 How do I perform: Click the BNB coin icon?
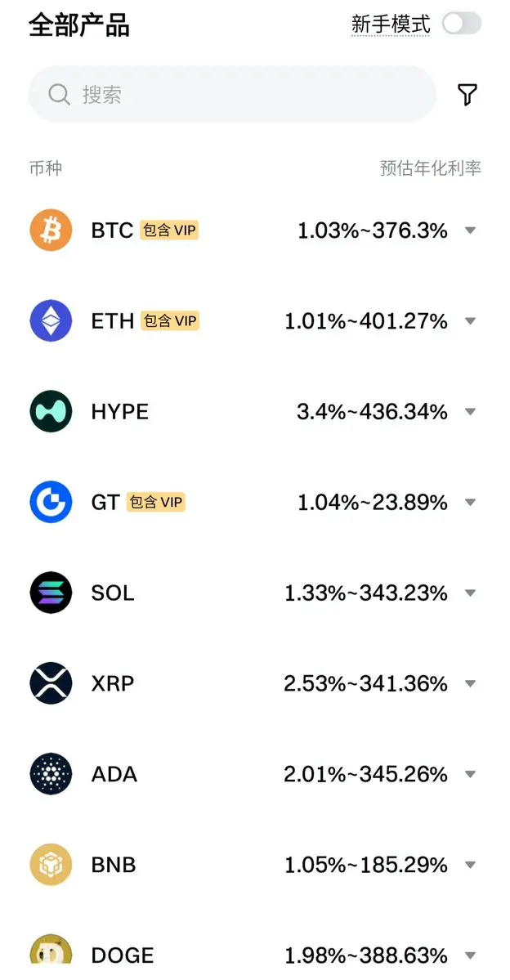point(51,865)
